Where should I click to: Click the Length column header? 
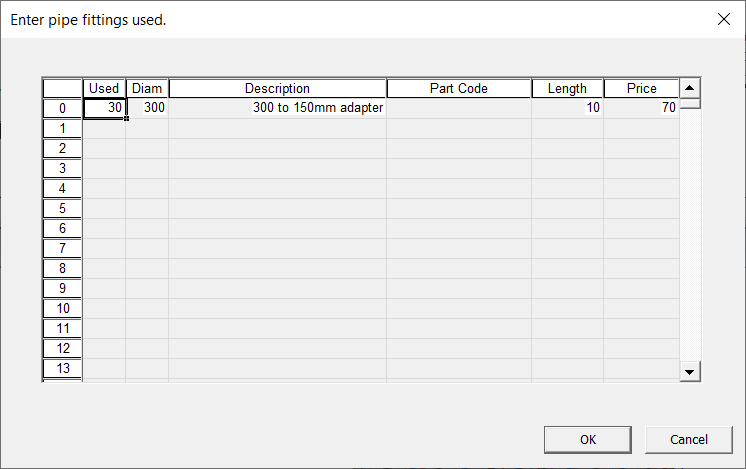point(567,88)
